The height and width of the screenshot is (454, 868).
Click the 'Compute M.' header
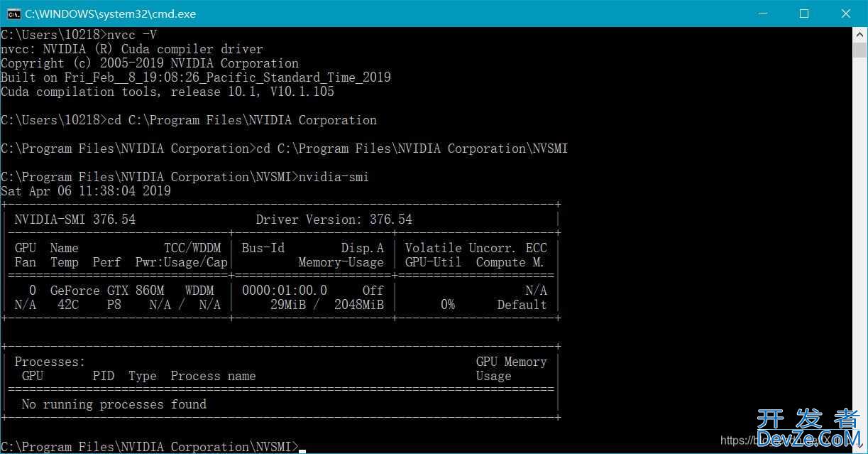coord(510,262)
